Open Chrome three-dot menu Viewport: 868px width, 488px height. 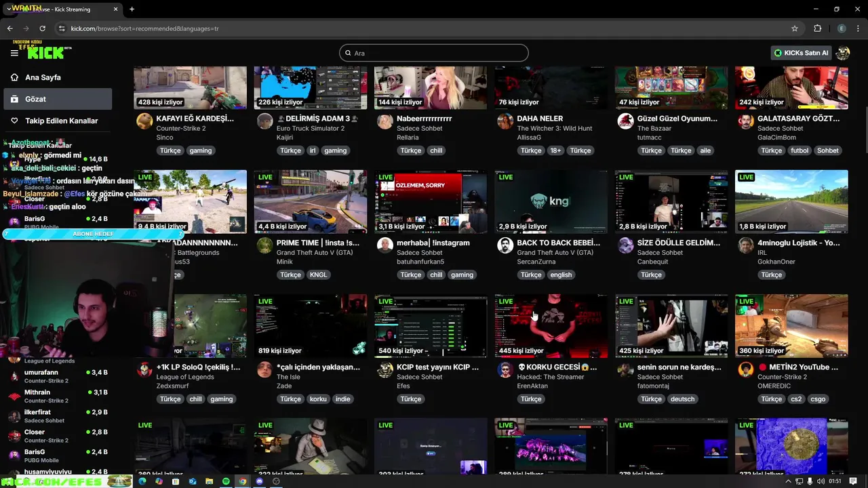858,28
